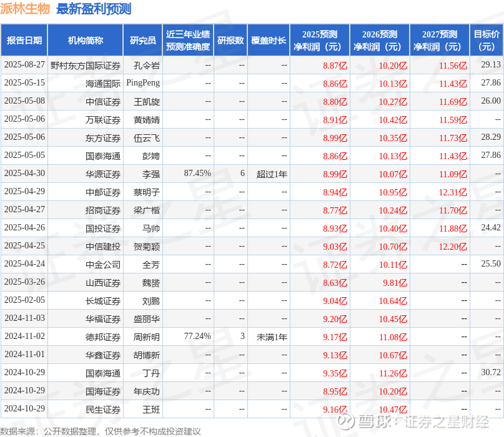Select the 2027预测净利润 column header
Screen dimensions: 504x437
pyautogui.click(x=440, y=40)
